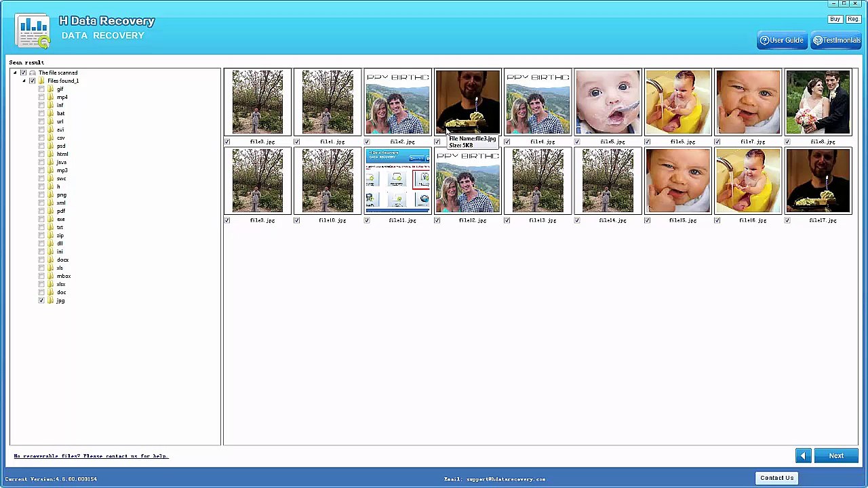Image resolution: width=868 pixels, height=488 pixels.
Task: Uncheck the file8.jpg checkbox
Action: click(787, 142)
